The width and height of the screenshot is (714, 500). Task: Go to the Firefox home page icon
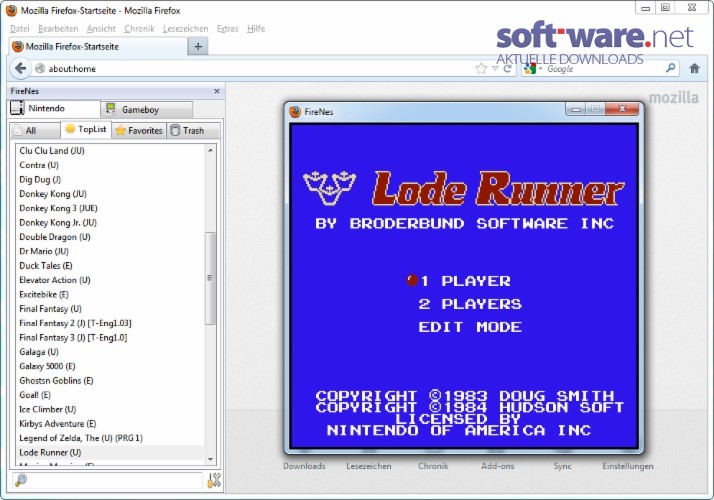pyautogui.click(x=694, y=69)
